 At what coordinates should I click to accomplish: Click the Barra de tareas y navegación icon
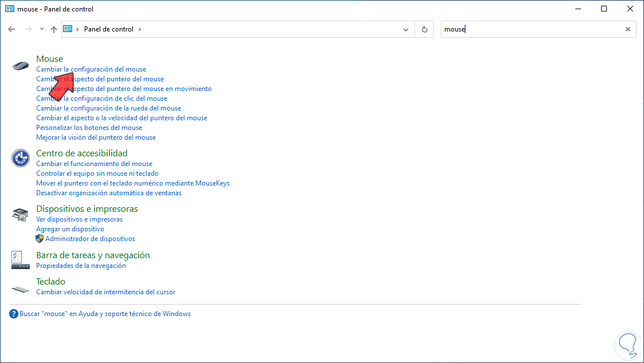[21, 259]
